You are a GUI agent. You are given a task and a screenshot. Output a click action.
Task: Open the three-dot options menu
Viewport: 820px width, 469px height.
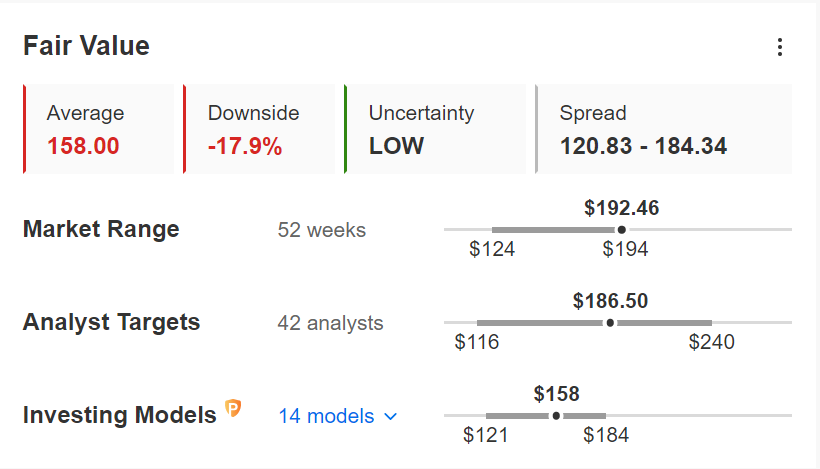pos(780,47)
